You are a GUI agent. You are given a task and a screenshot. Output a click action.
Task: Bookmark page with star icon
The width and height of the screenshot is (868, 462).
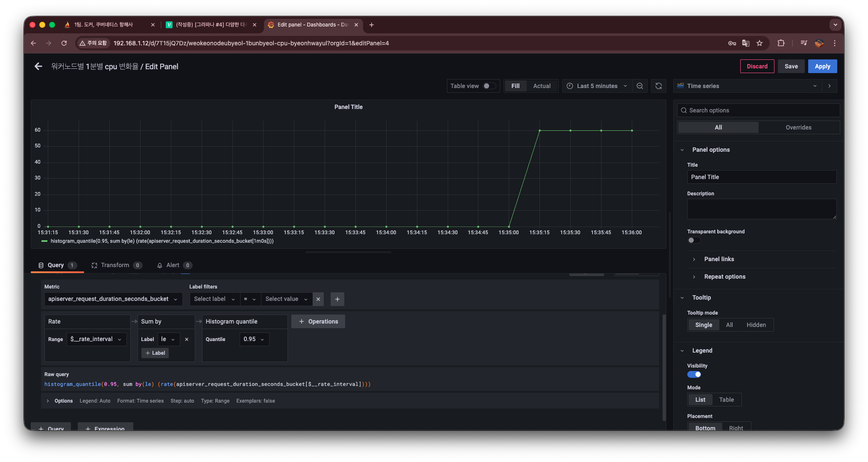759,43
